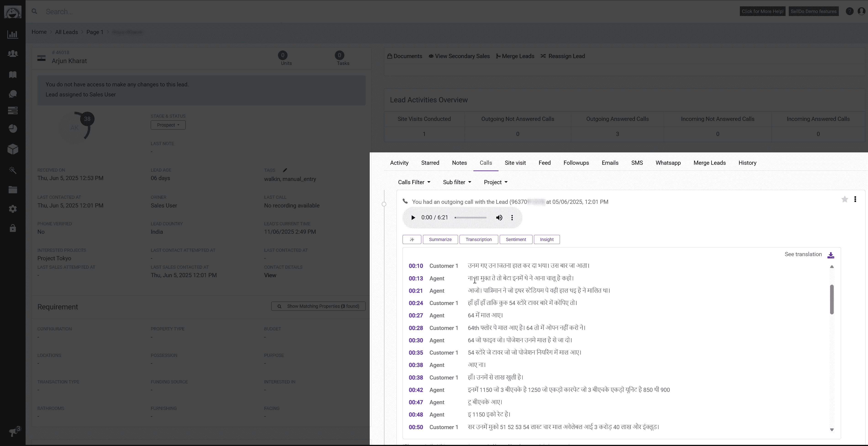Switch to the Whatsapp tab
Screen dimensions: 868x446
pyautogui.click(x=668, y=163)
